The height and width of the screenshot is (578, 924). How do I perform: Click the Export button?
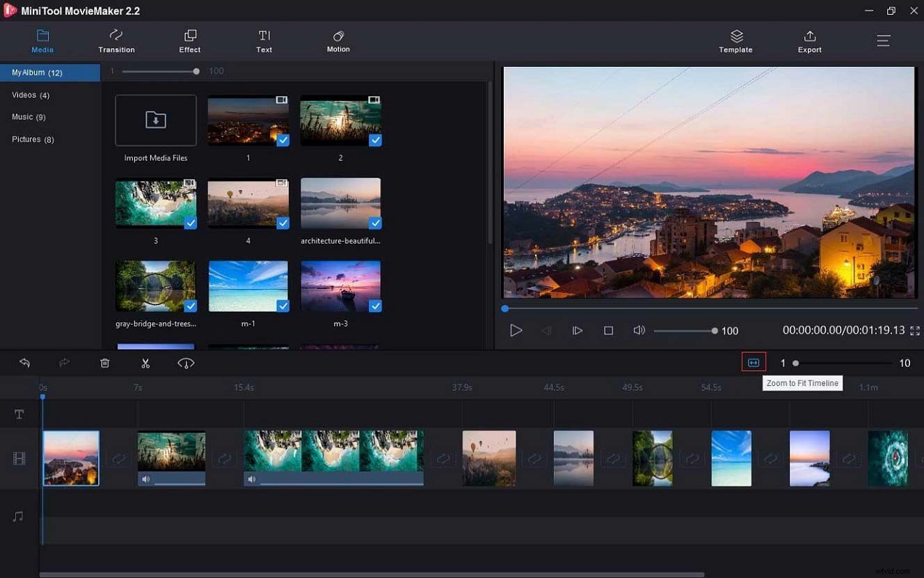pyautogui.click(x=809, y=40)
